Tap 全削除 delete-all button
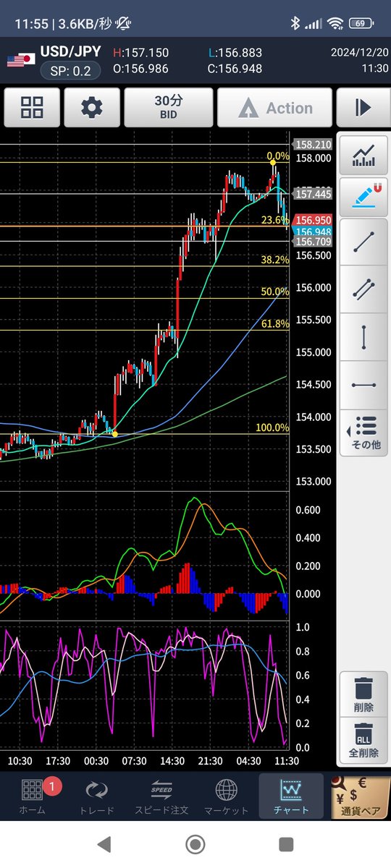This screenshot has width=391, height=868. pyautogui.click(x=363, y=740)
